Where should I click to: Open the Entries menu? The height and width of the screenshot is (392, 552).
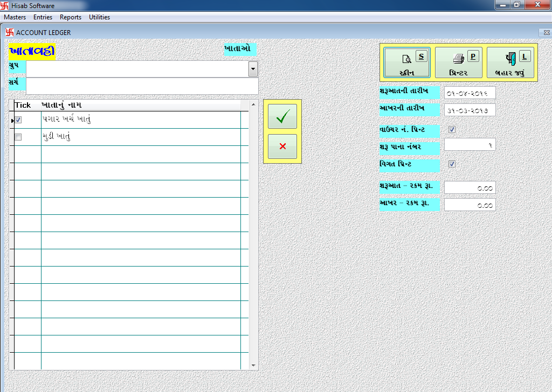pyautogui.click(x=43, y=17)
